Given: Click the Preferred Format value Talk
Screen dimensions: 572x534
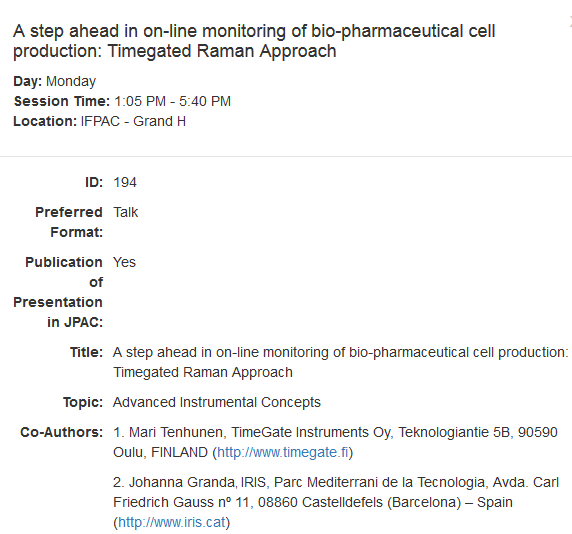Looking at the screenshot, I should 125,212.
